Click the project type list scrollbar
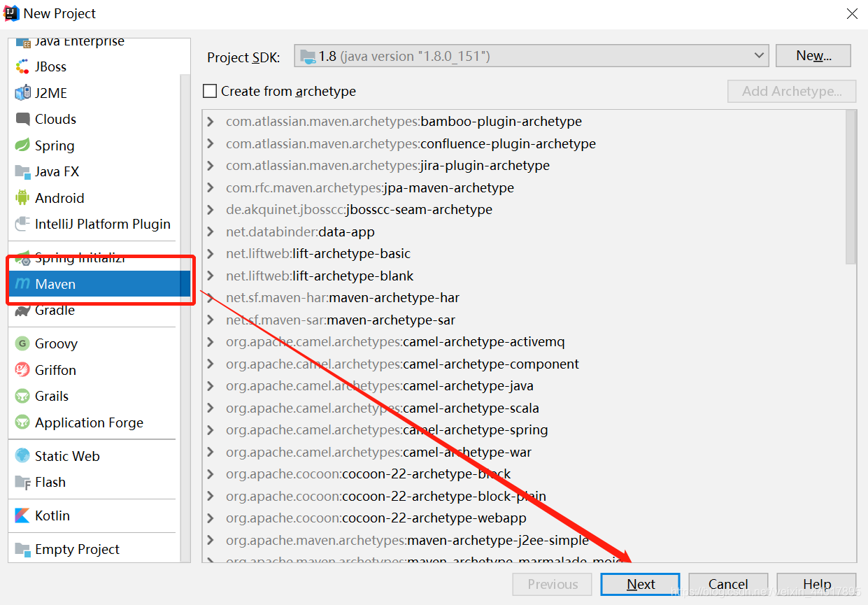Viewport: 868px width, 605px height. (x=185, y=318)
